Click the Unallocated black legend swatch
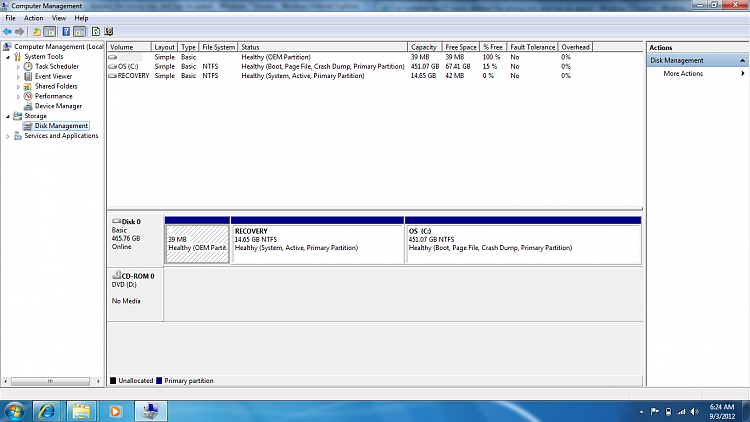The image size is (750, 422). (x=113, y=381)
